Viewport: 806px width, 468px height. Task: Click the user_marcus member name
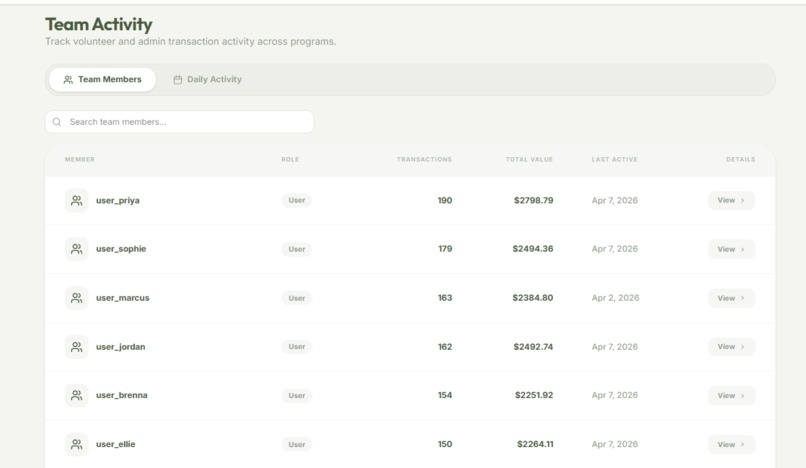coord(122,298)
